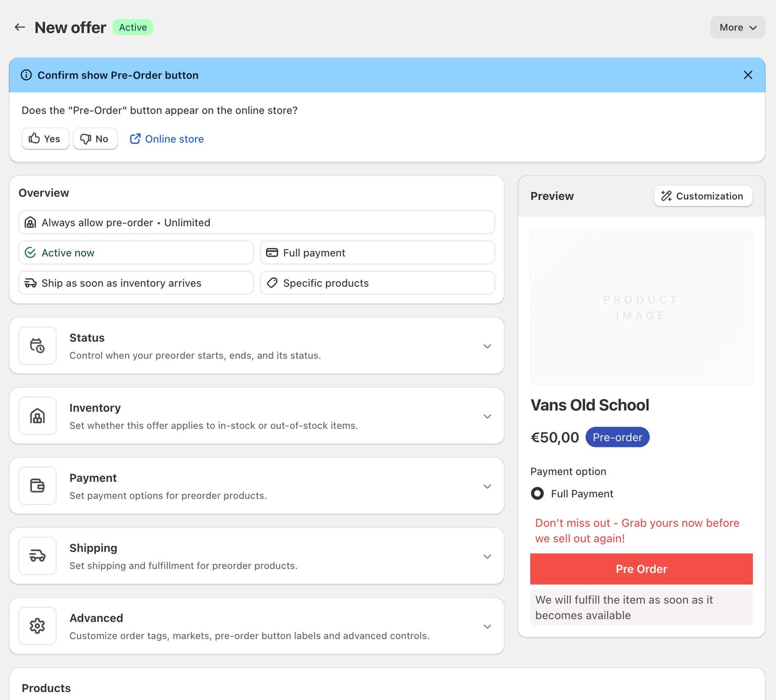Click the Specific products overview chip
Viewport: 776px width, 700px height.
(x=377, y=283)
